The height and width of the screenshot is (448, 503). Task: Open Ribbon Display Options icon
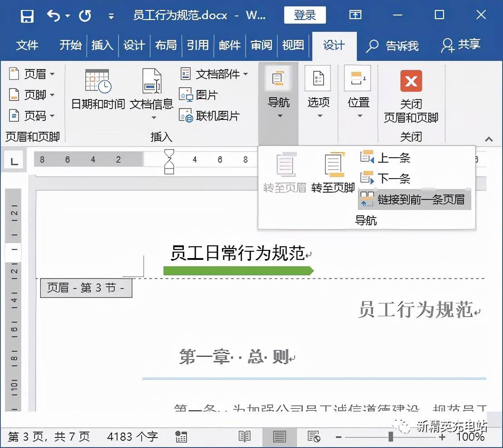[x=355, y=15]
